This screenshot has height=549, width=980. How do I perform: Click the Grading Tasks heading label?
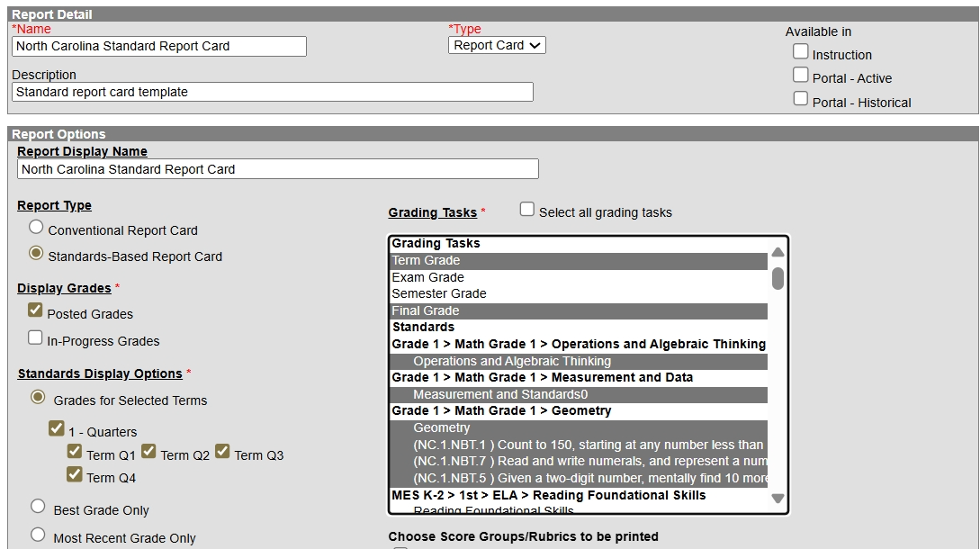coord(433,212)
